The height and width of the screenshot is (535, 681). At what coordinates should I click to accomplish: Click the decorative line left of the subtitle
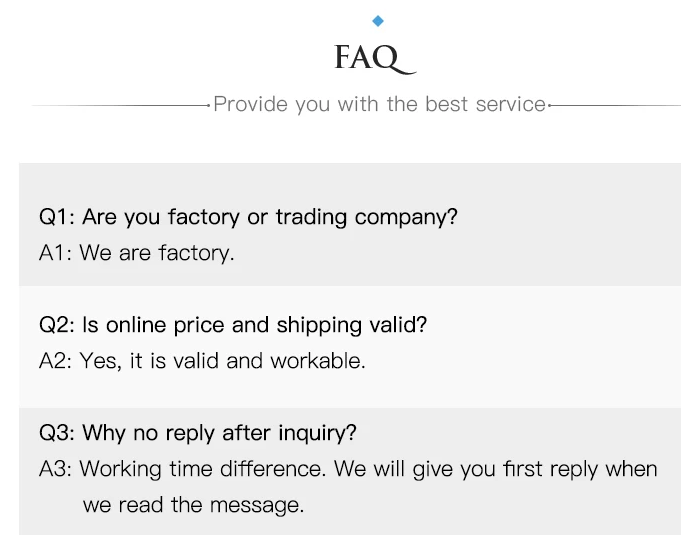pyautogui.click(x=121, y=105)
